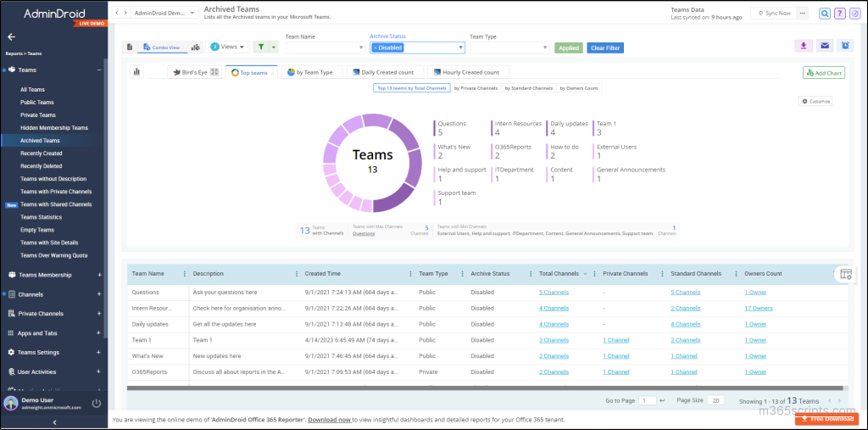Open the AdminDroid Demo tenant dropdown
Screen dimensions: 868x430
click(x=164, y=13)
